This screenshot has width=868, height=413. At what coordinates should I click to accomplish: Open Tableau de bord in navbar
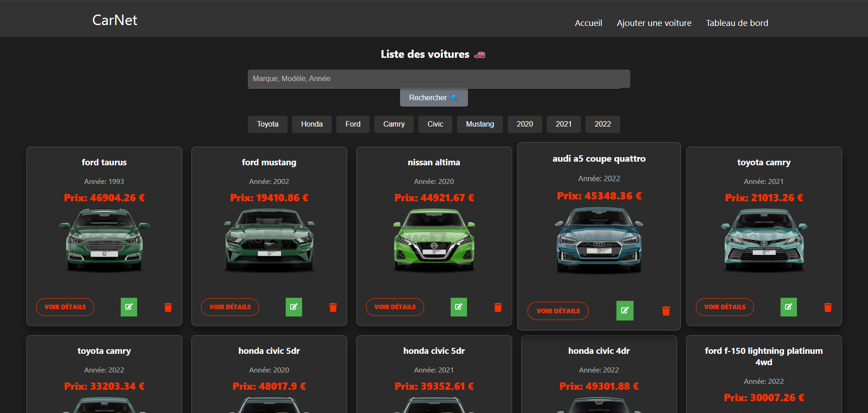[737, 23]
